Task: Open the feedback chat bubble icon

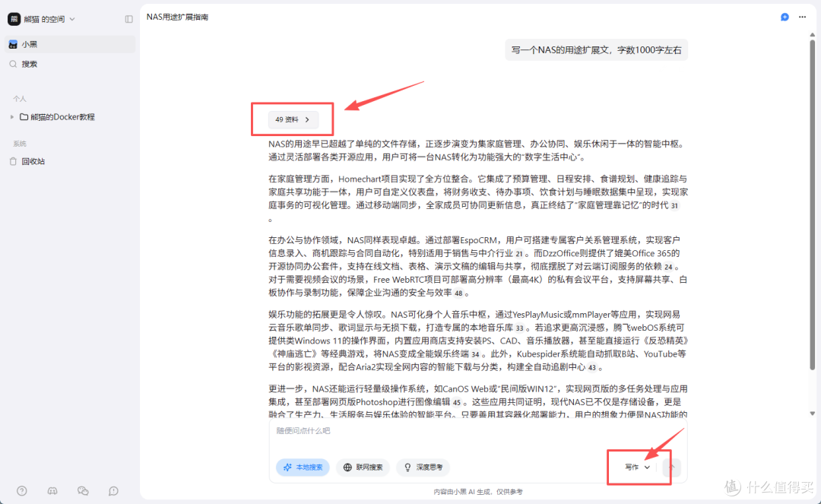Action: pyautogui.click(x=113, y=491)
